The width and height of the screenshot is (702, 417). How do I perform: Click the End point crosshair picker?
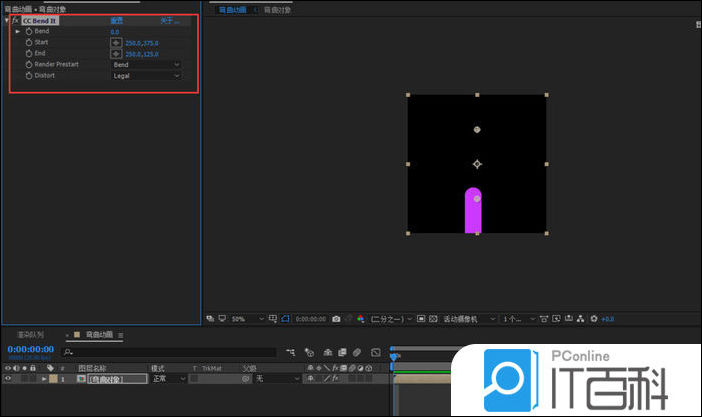click(x=116, y=54)
